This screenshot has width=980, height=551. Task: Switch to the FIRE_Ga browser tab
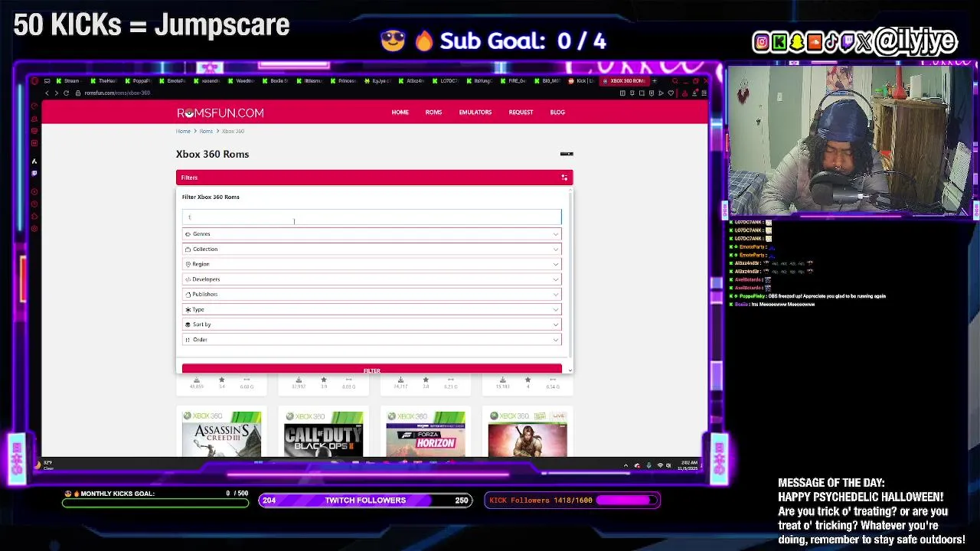(514, 81)
